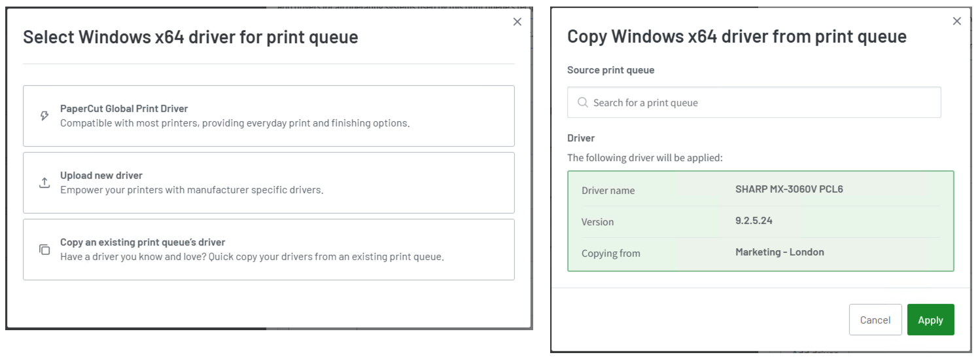This screenshot has width=980, height=359.
Task: Click the upload arrow icon
Action: coord(44,183)
